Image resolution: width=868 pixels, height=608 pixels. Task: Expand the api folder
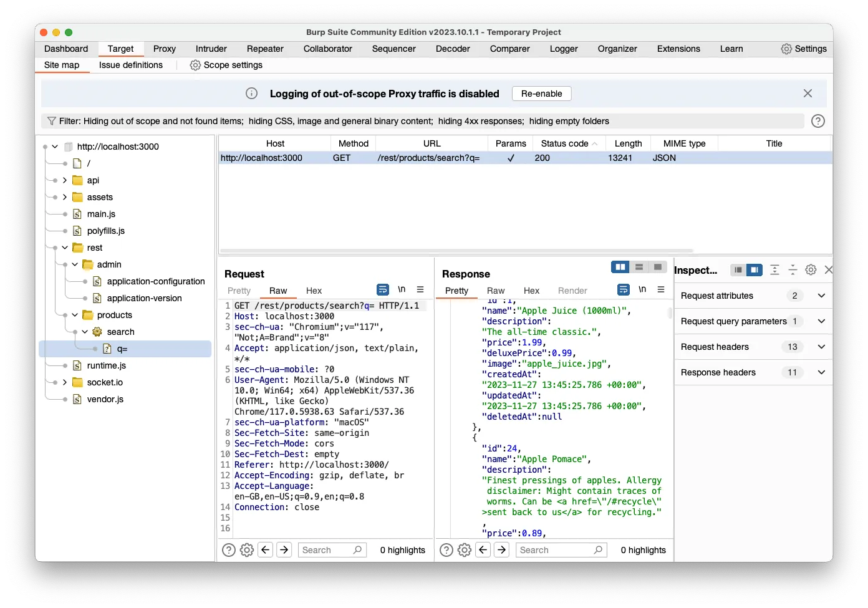pos(65,180)
